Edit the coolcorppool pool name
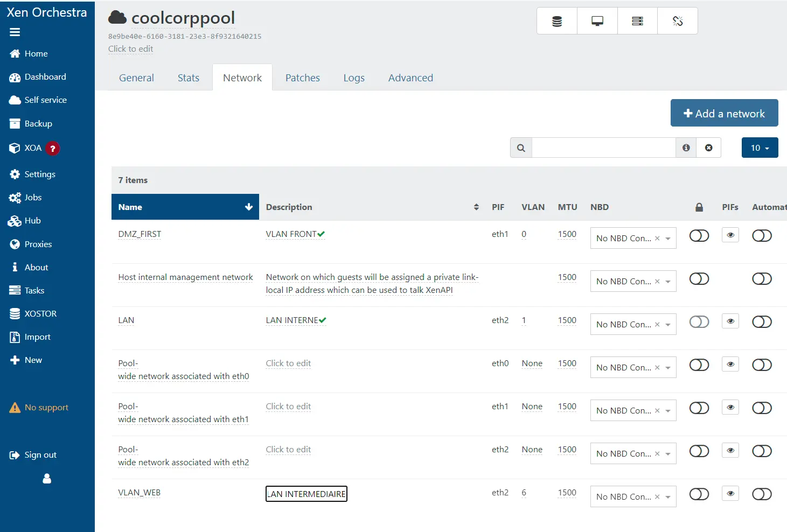The height and width of the screenshot is (532, 787). (x=183, y=18)
